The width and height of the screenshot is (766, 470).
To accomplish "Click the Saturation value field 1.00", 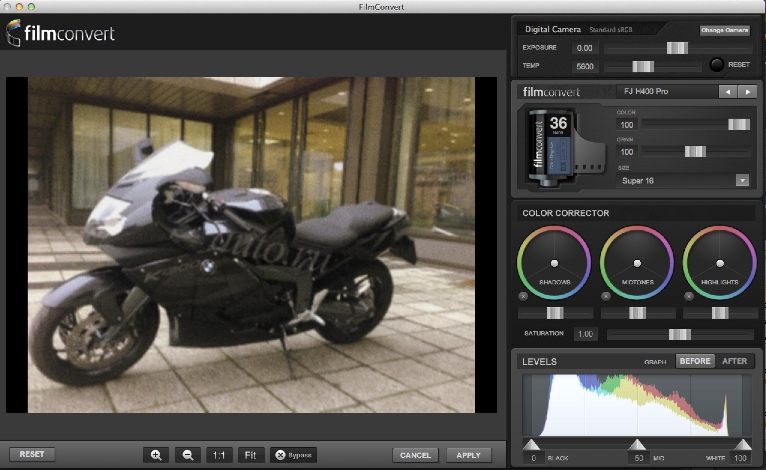I will [585, 334].
